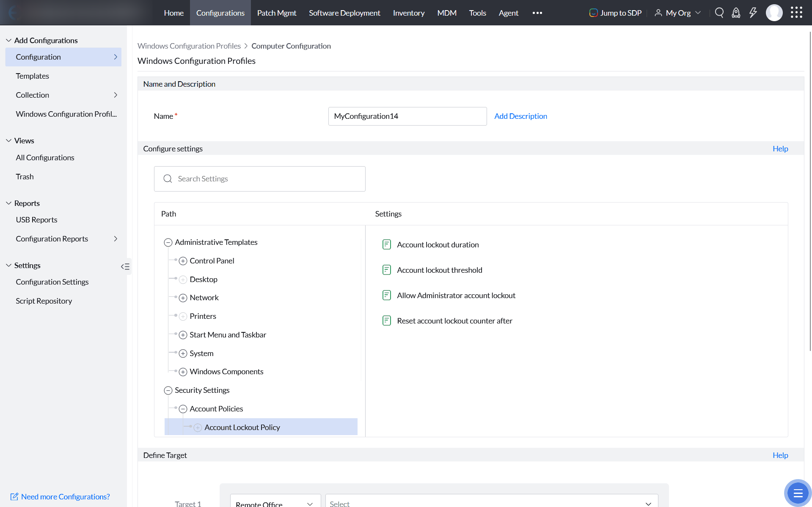Go to the Home tab
Screen dimensions: 812x507
[x=173, y=13]
